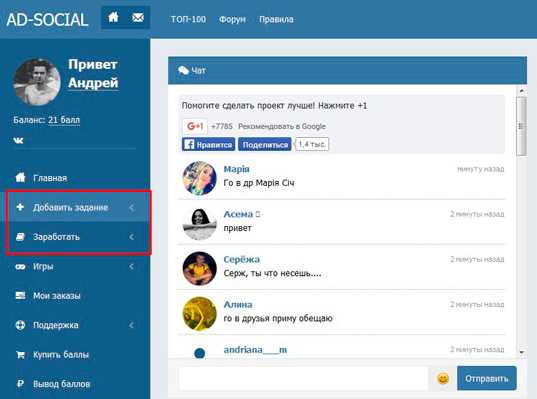Focus the chat message input field

tap(303, 378)
